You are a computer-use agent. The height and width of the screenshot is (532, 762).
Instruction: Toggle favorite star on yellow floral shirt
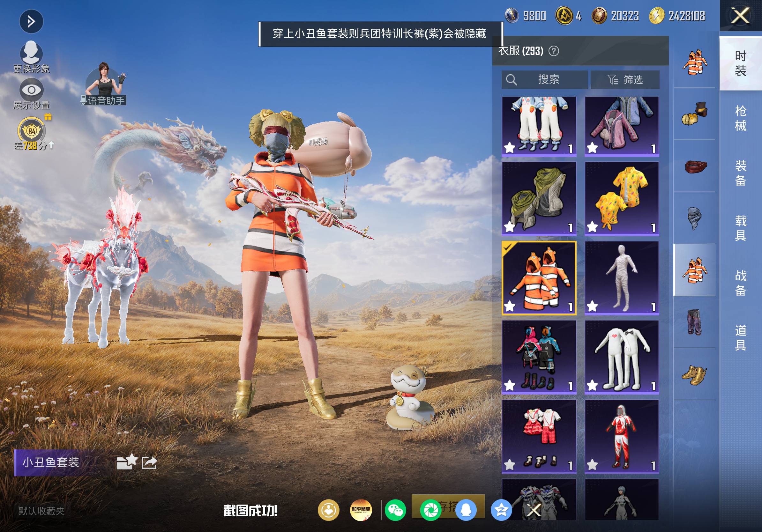[x=593, y=227]
